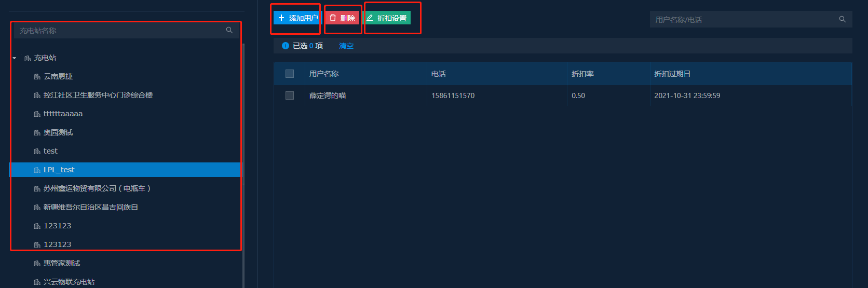The width and height of the screenshot is (868, 288).
Task: Click the 清空 link to clear selection
Action: [346, 46]
